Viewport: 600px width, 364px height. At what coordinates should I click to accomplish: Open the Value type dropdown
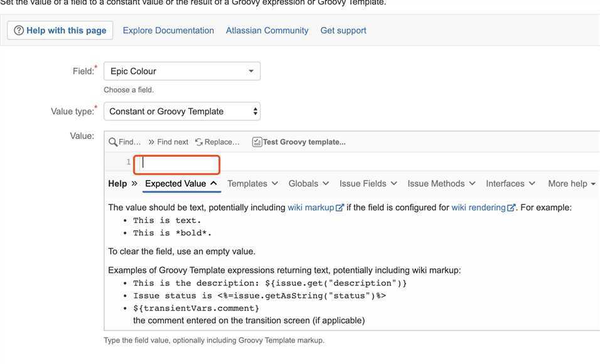click(x=181, y=111)
